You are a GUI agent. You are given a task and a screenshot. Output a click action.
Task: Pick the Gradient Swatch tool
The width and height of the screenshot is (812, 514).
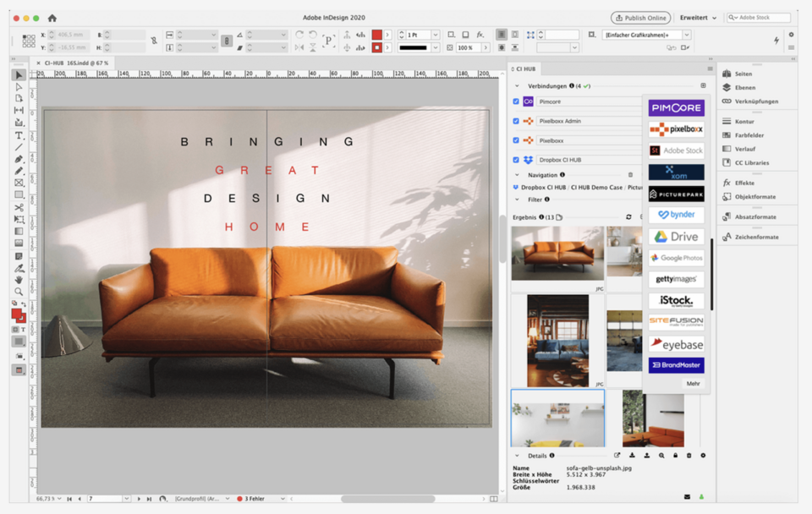click(19, 232)
